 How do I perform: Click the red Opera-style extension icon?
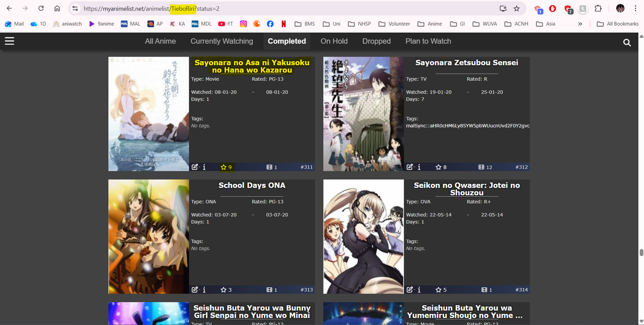[x=552, y=9]
